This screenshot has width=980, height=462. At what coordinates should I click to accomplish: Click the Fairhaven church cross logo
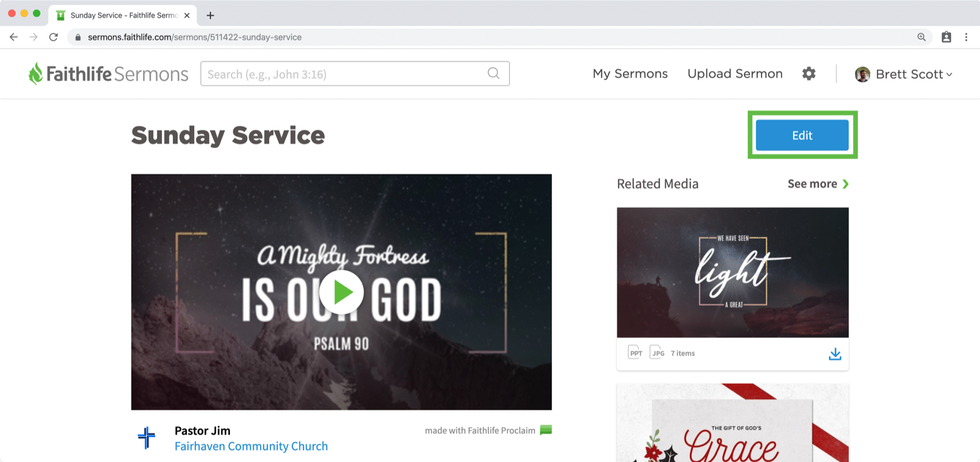coord(146,438)
